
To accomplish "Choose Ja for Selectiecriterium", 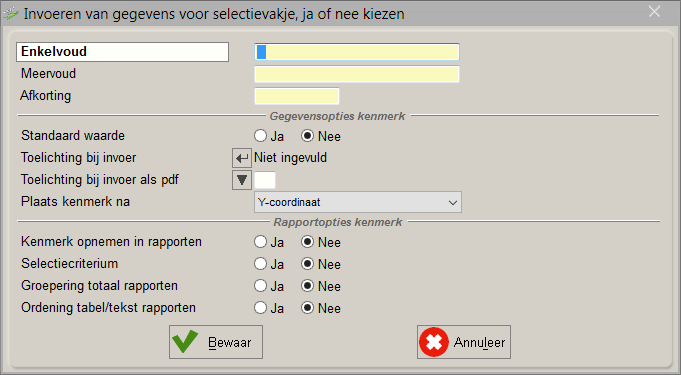I will (x=261, y=264).
